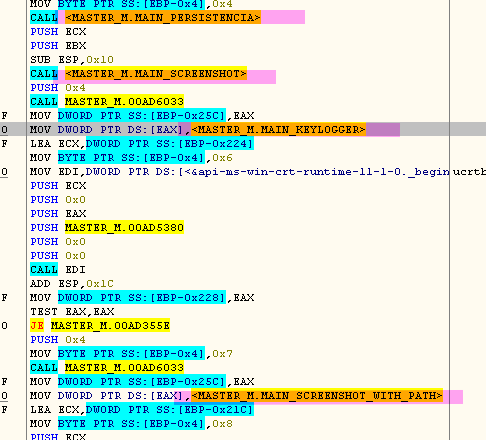Select MOV BYTE PTR [EBP-0x4],0x8 line

(131, 424)
